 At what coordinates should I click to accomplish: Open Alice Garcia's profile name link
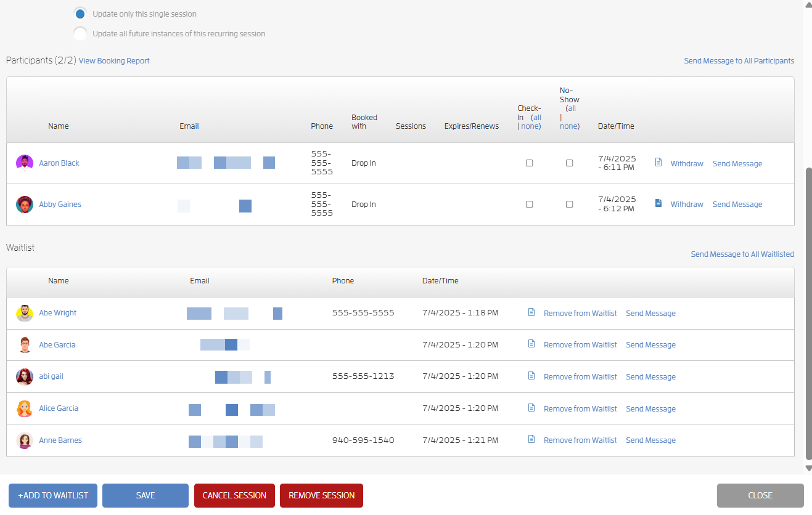pos(59,408)
